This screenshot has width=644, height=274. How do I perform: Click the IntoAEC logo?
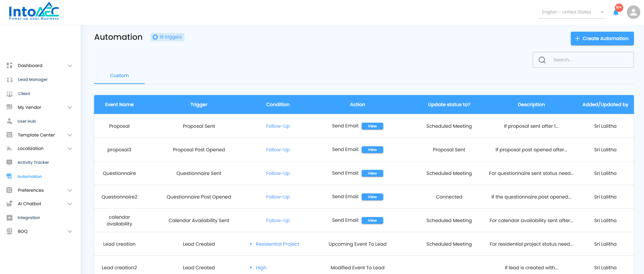point(34,11)
